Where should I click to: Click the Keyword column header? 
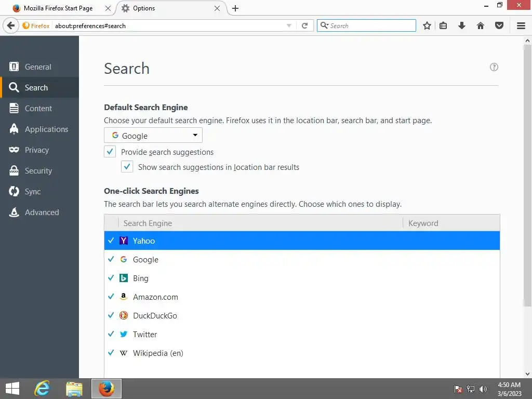(x=451, y=223)
